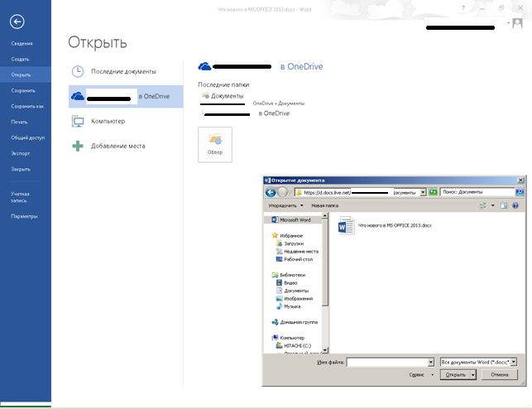
Task: Click the green refresh button
Action: pos(433,192)
